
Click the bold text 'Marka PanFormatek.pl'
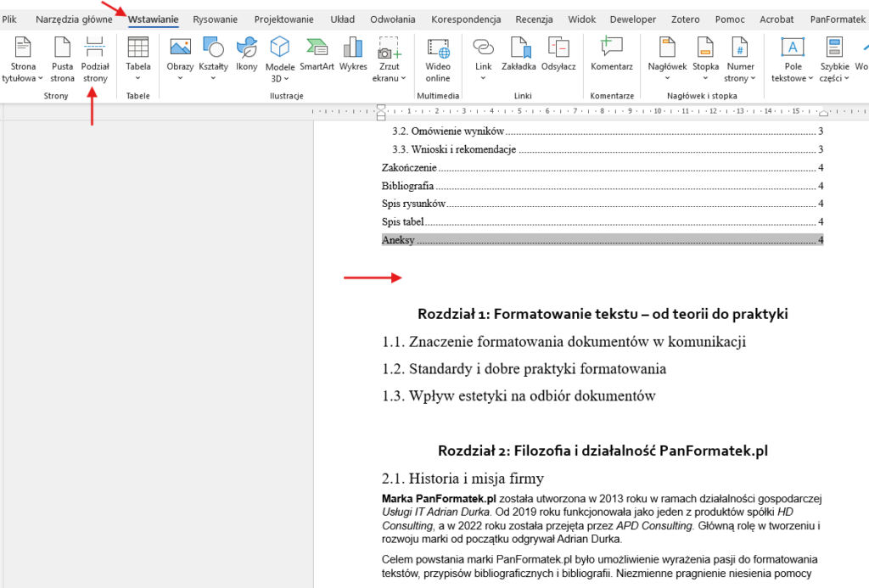(439, 499)
